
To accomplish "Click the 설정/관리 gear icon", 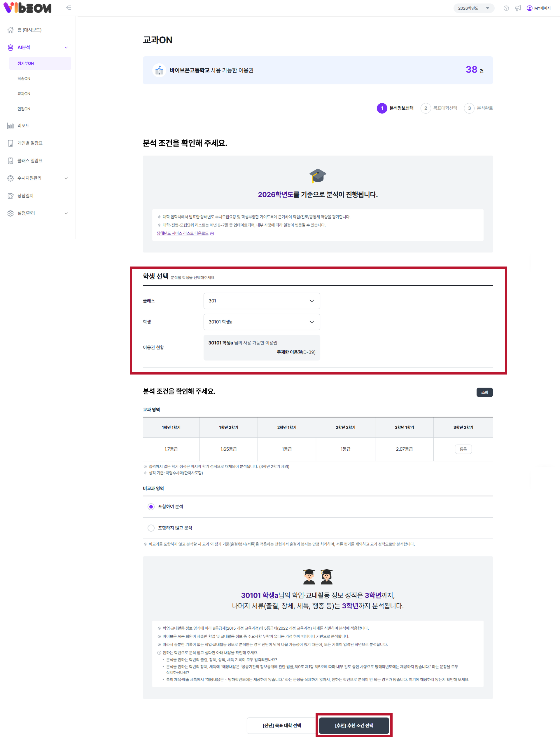I will tap(10, 213).
